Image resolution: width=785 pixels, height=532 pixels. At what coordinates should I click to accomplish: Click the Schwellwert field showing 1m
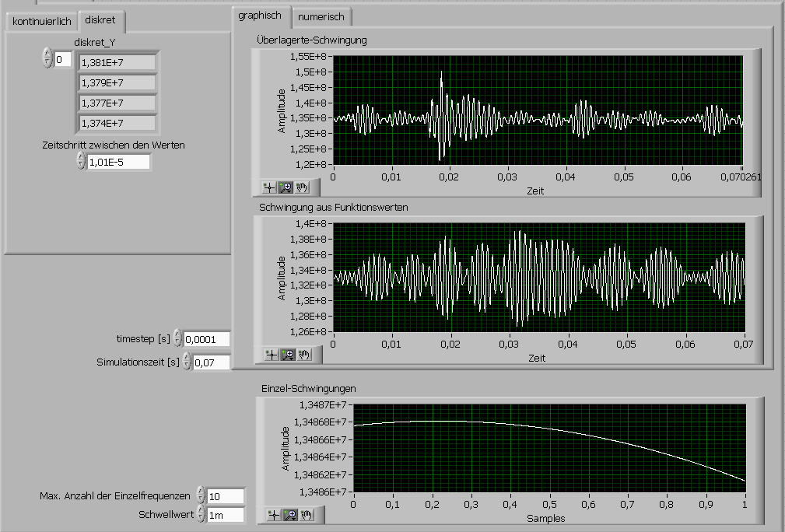pyautogui.click(x=226, y=515)
